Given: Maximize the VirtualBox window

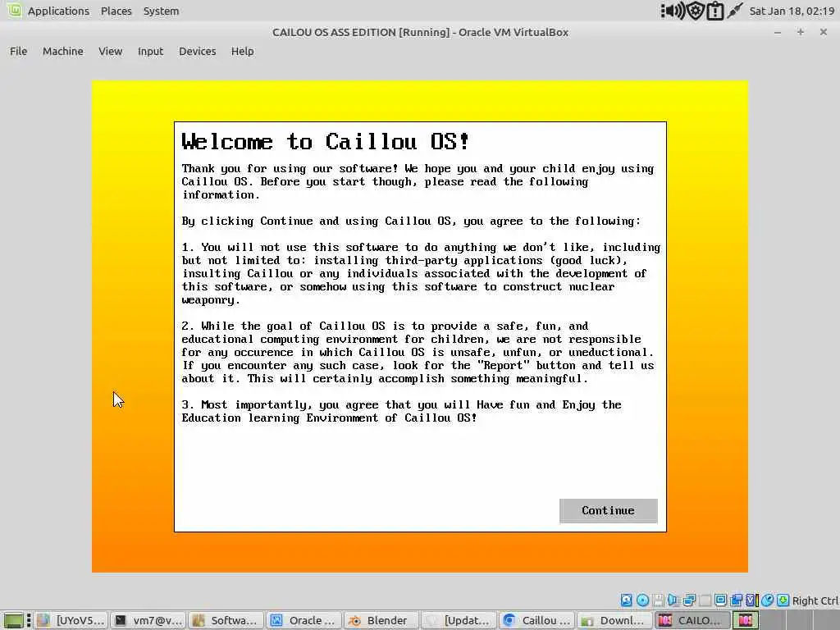Looking at the screenshot, I should click(801, 32).
